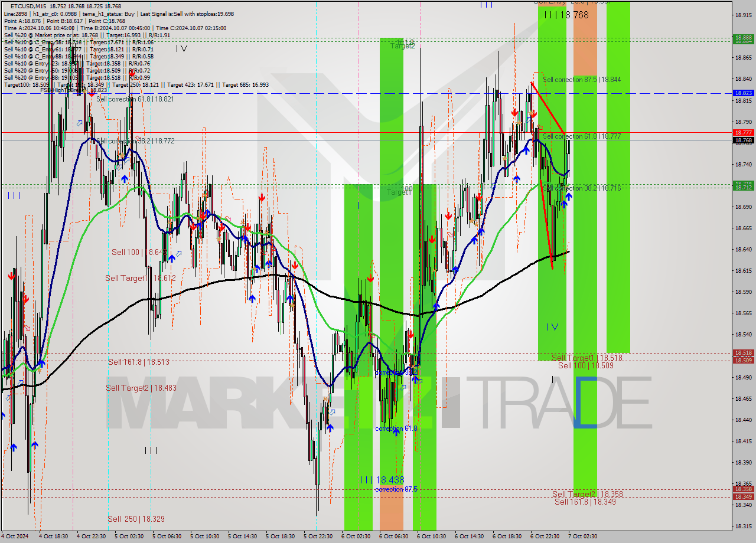Click the green 18.716 price tag
This screenshot has width=756, height=543.
coord(743,184)
